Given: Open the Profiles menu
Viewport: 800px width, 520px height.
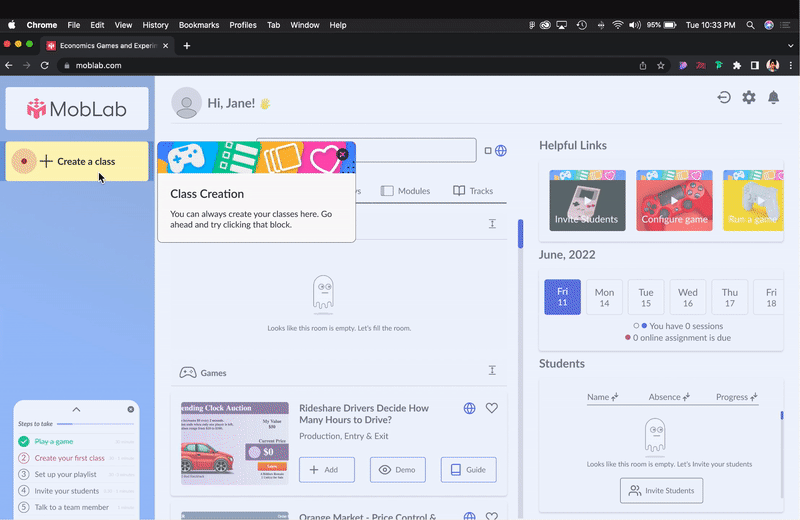Looking at the screenshot, I should click(x=242, y=25).
